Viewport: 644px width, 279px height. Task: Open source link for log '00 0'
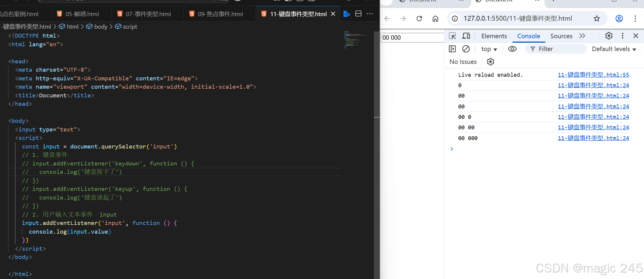[593, 117]
